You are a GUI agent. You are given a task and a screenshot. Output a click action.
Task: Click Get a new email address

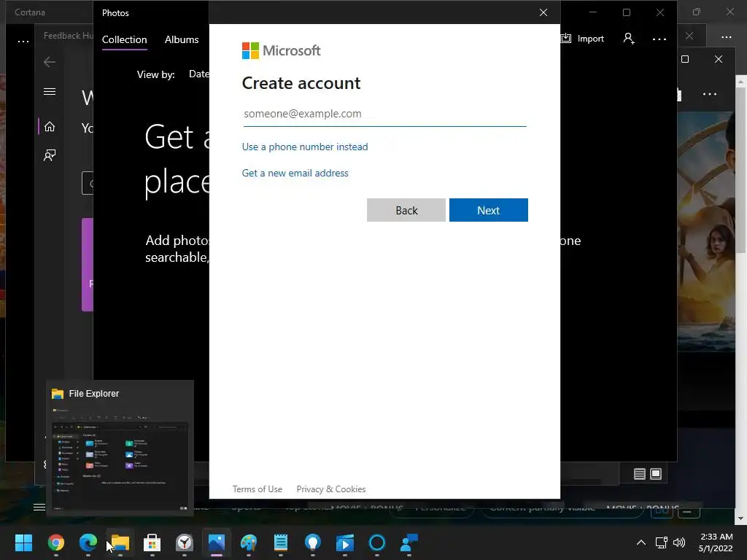[295, 173]
